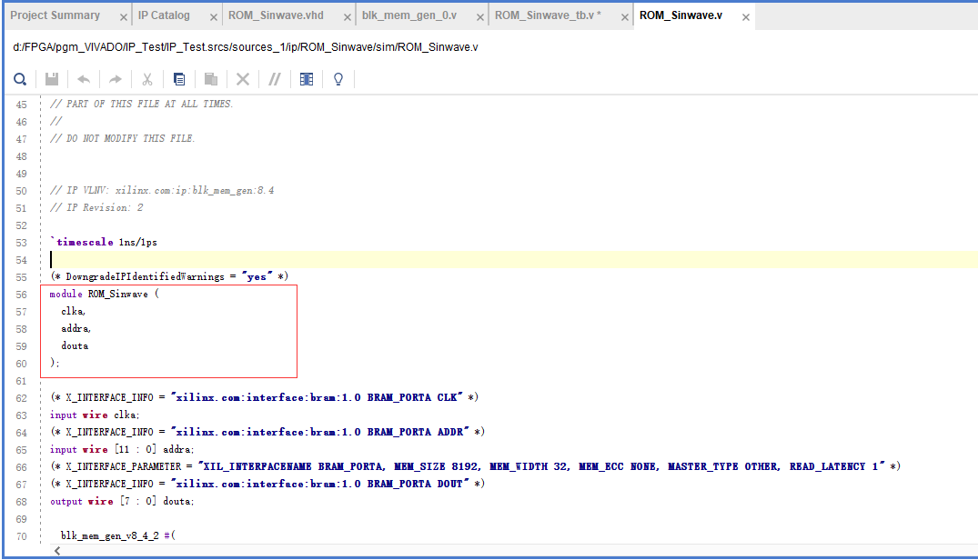Click the '// IP VLNV' comment line
This screenshot has height=560, width=978.
[162, 191]
